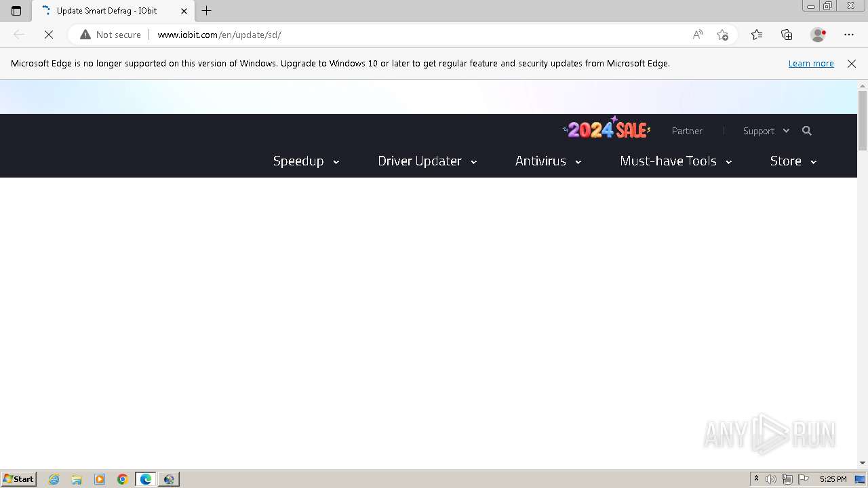This screenshot has width=868, height=488.
Task: Open Read aloud icon in address bar
Action: click(x=698, y=35)
